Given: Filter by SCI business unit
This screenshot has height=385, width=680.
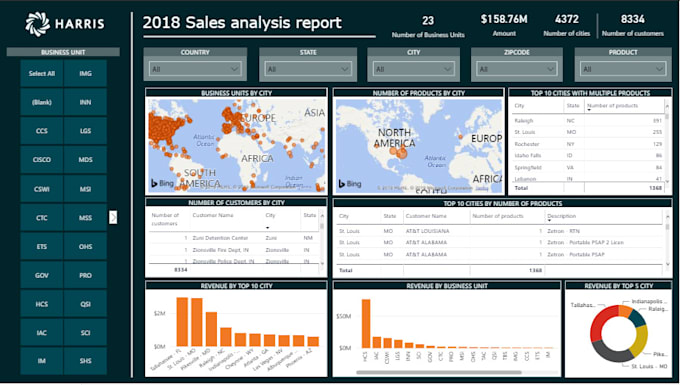Looking at the screenshot, I should click(85, 333).
